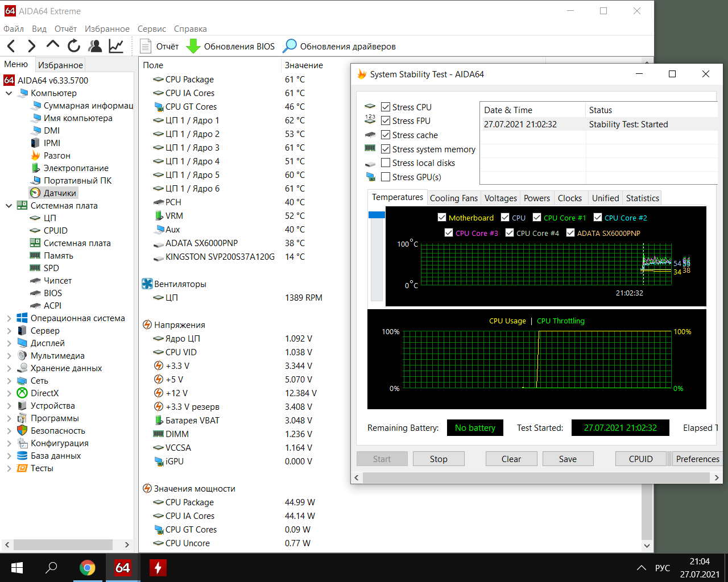
Task: Expand the Сеть tree node
Action: click(x=9, y=381)
